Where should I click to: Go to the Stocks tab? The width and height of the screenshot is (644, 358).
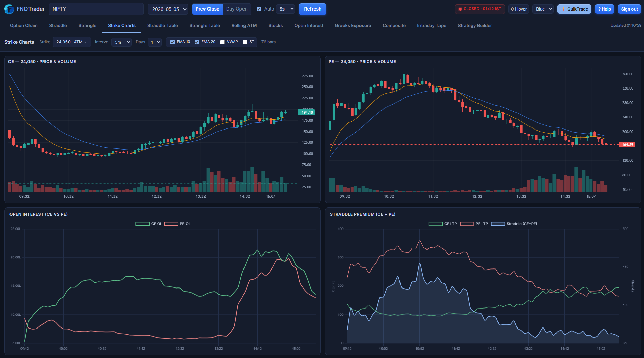point(276,26)
